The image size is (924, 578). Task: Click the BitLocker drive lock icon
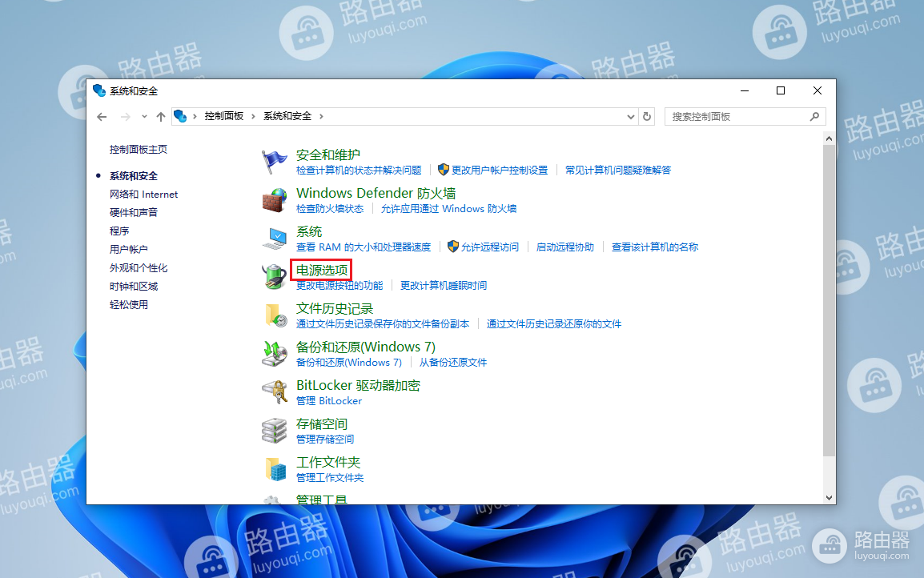coord(274,392)
